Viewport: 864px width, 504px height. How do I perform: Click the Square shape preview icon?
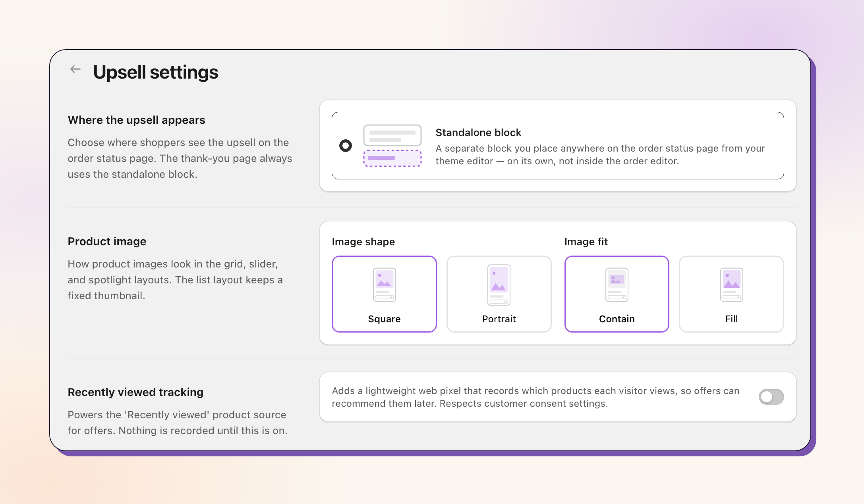384,285
